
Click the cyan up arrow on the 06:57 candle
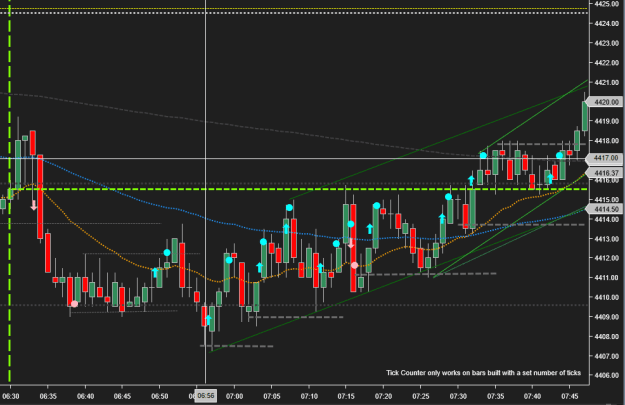(208, 320)
